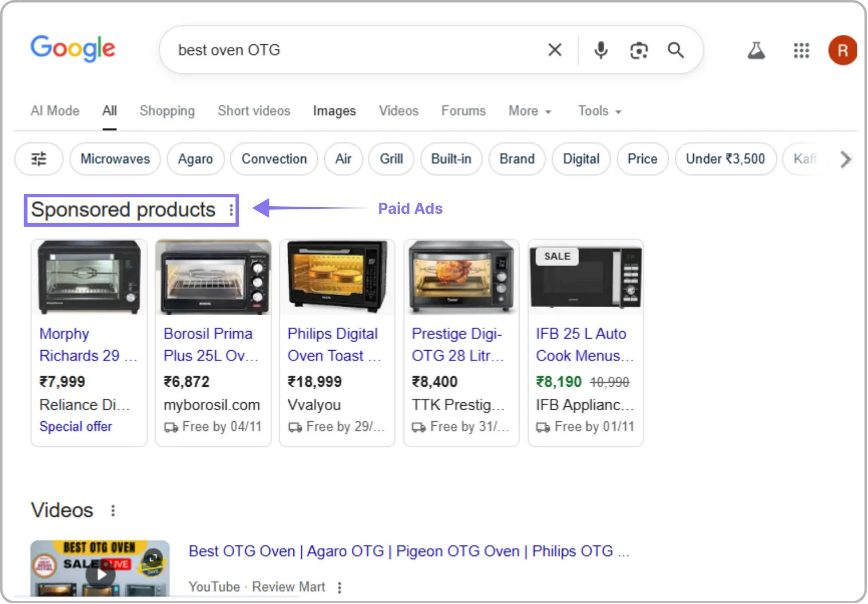The width and height of the screenshot is (868, 604).
Task: Open Videos section three-dot menu
Action: click(113, 511)
